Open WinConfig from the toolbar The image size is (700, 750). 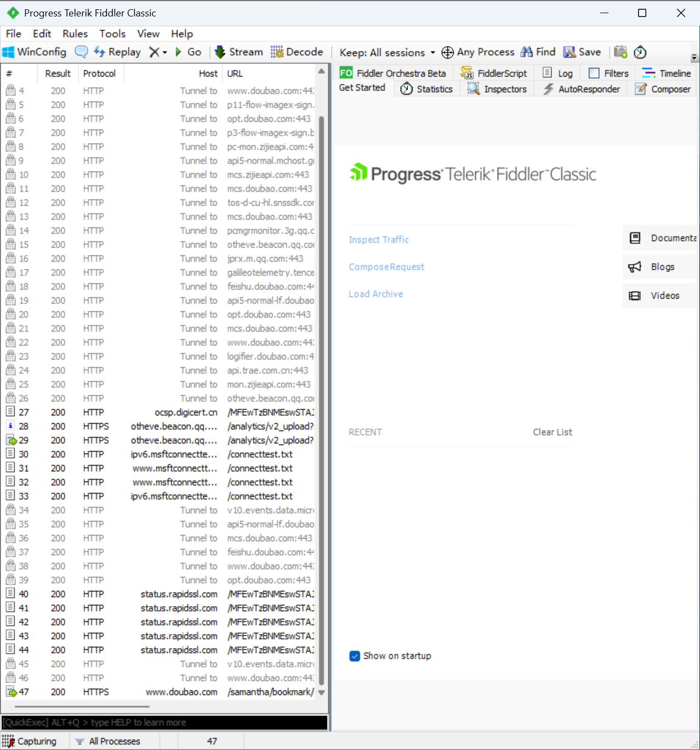35,52
